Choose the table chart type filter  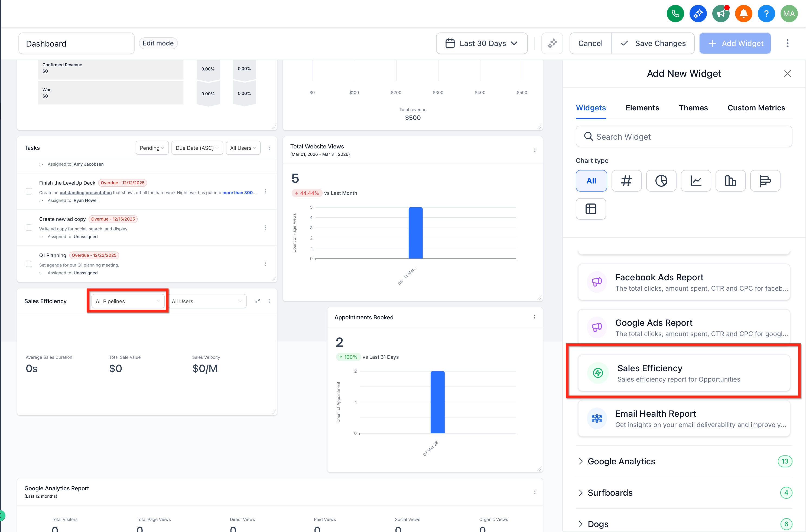[590, 209]
